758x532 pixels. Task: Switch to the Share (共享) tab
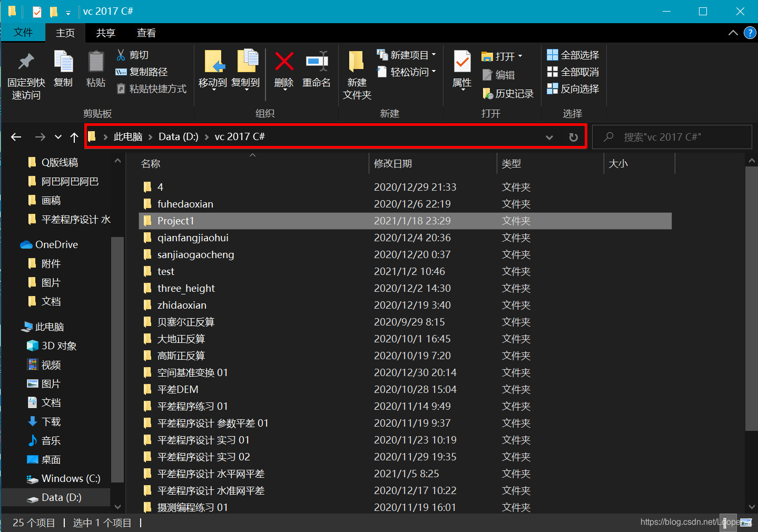tap(105, 33)
